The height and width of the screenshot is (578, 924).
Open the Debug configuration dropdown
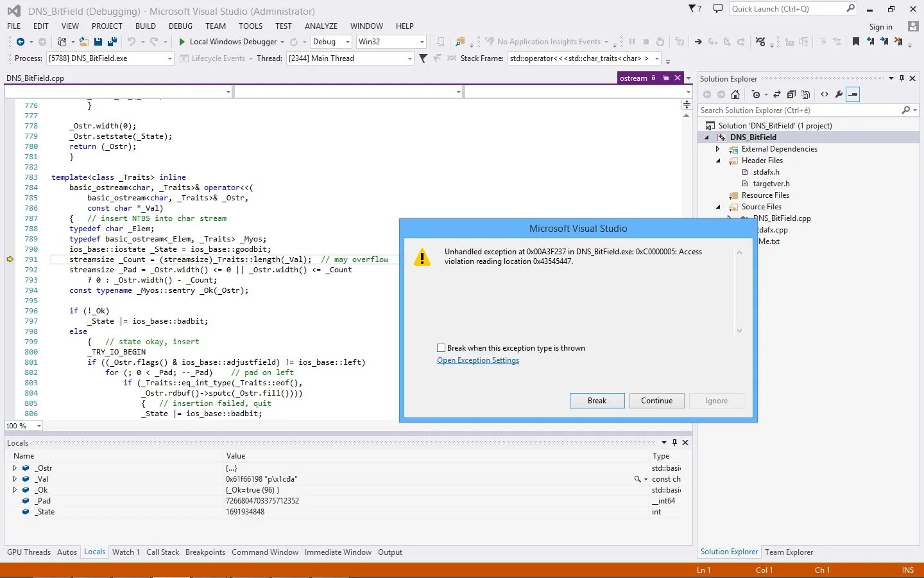click(x=348, y=42)
